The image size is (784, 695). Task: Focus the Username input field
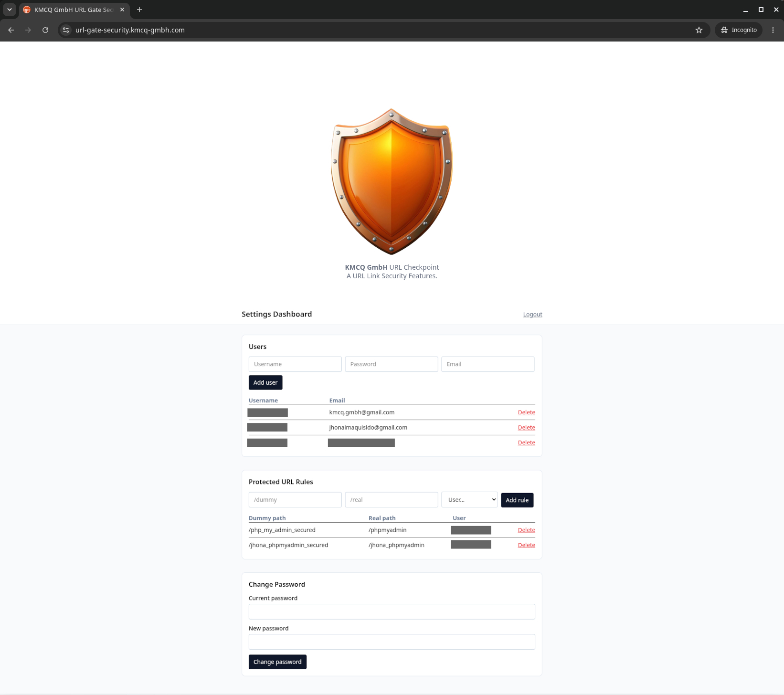[295, 364]
